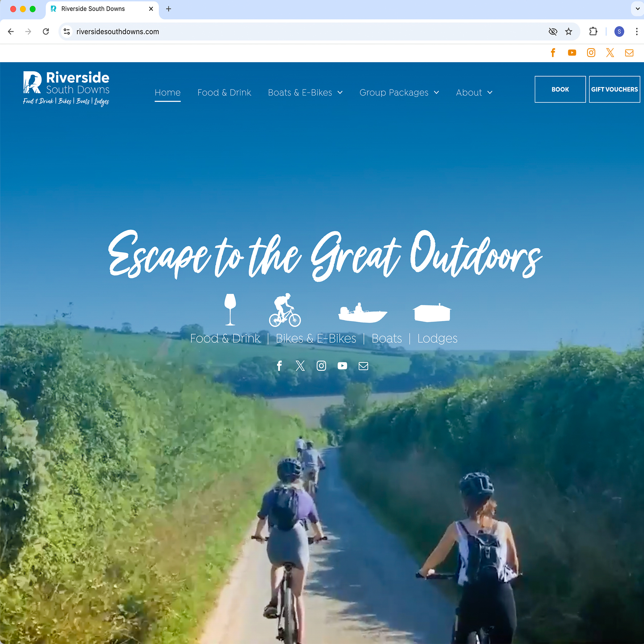The image size is (644, 644).
Task: Click the white X (Twitter) icon under hero text
Action: (x=300, y=366)
